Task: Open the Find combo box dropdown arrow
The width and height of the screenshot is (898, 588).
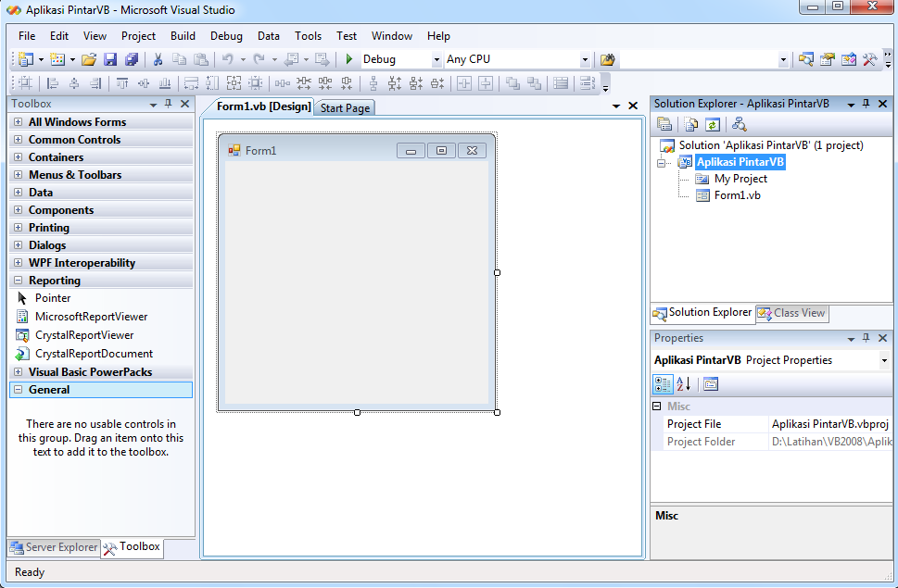Action: pos(783,59)
